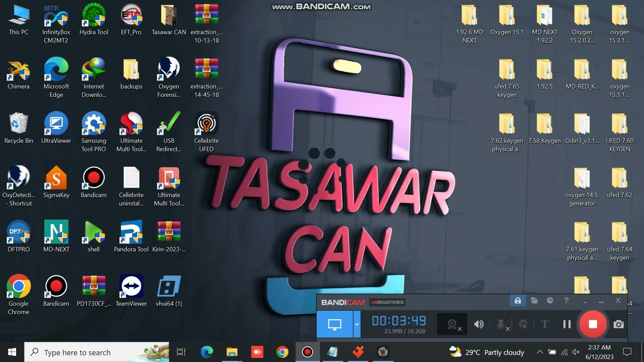The image size is (644, 362).
Task: Show hidden system tray icons
Action: click(540, 352)
